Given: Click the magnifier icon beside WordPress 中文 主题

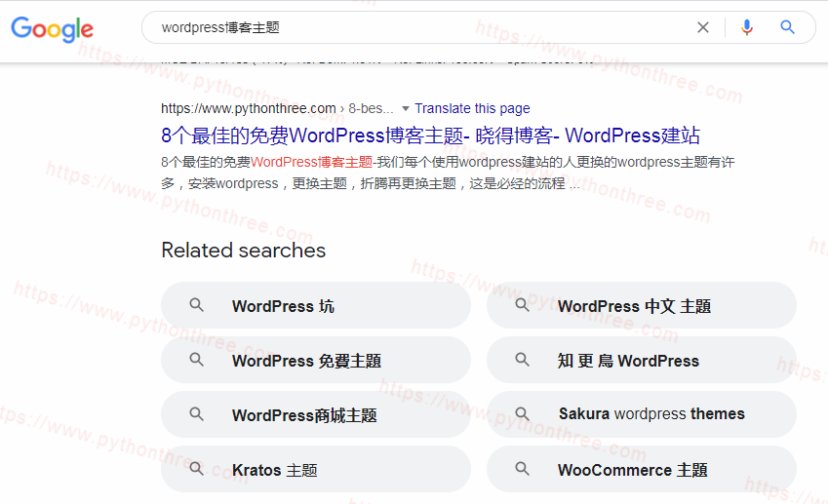Looking at the screenshot, I should point(522,305).
